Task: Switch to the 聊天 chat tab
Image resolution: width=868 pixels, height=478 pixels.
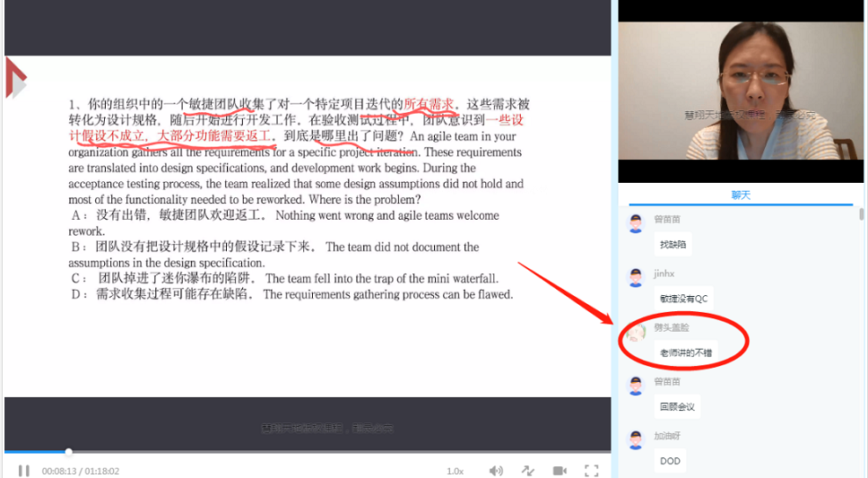Action: (741, 195)
